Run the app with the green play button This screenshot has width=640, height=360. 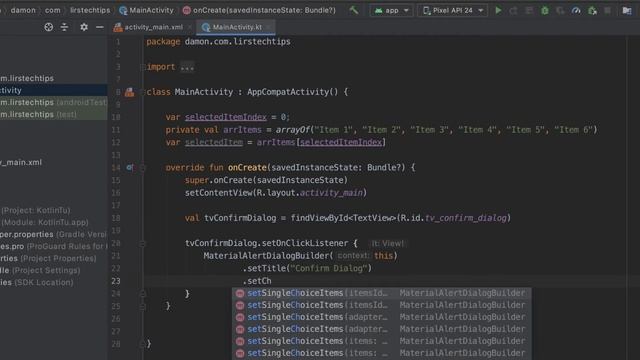(x=498, y=10)
